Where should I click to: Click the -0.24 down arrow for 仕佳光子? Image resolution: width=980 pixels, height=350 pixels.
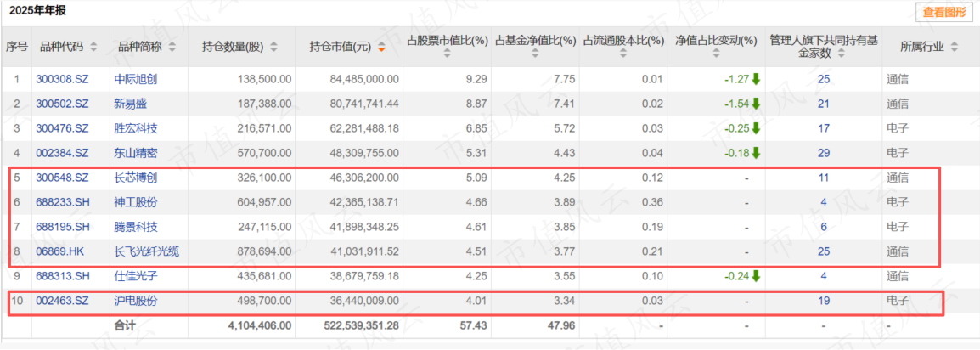(x=756, y=275)
